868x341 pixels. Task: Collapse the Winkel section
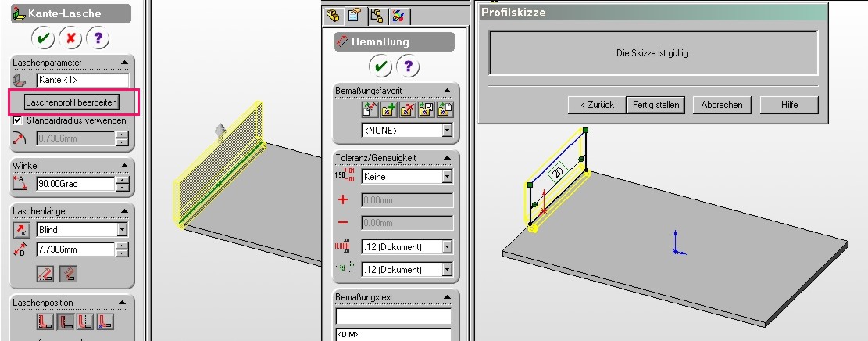click(124, 166)
